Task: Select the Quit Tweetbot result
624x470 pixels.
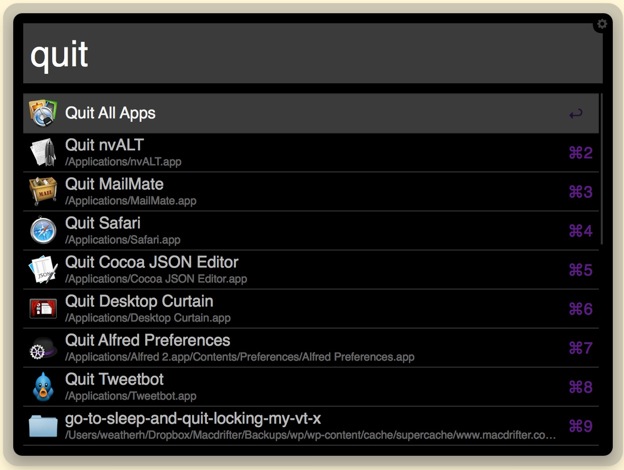Action: point(311,386)
